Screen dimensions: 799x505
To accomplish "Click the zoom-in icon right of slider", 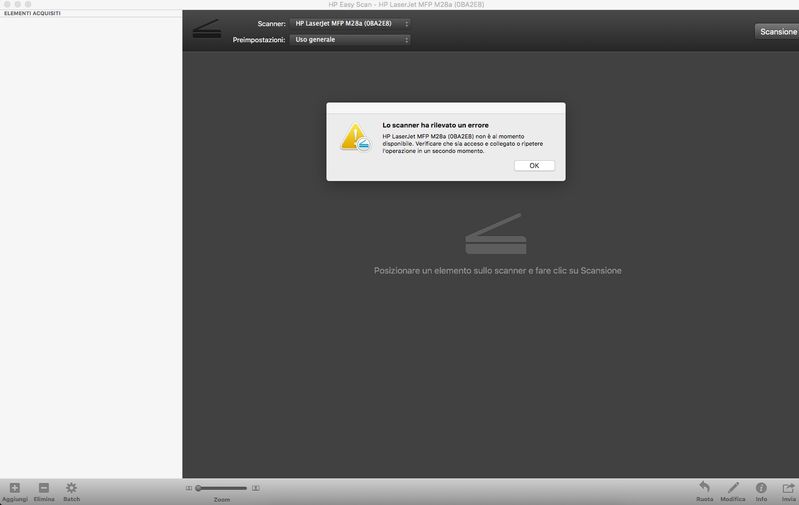I will [256, 488].
